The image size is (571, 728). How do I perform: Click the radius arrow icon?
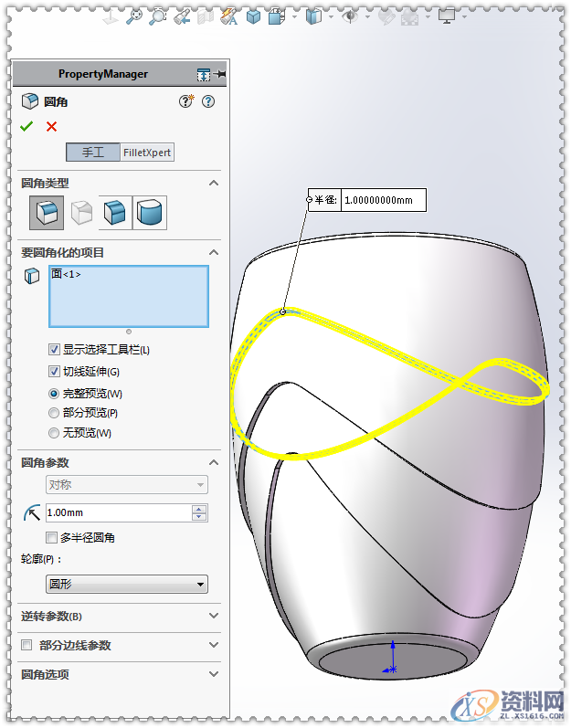(32, 513)
